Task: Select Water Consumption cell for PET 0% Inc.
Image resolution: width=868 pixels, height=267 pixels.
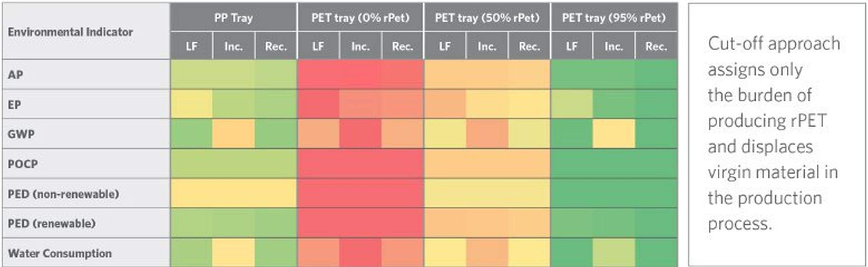Action: (x=360, y=253)
